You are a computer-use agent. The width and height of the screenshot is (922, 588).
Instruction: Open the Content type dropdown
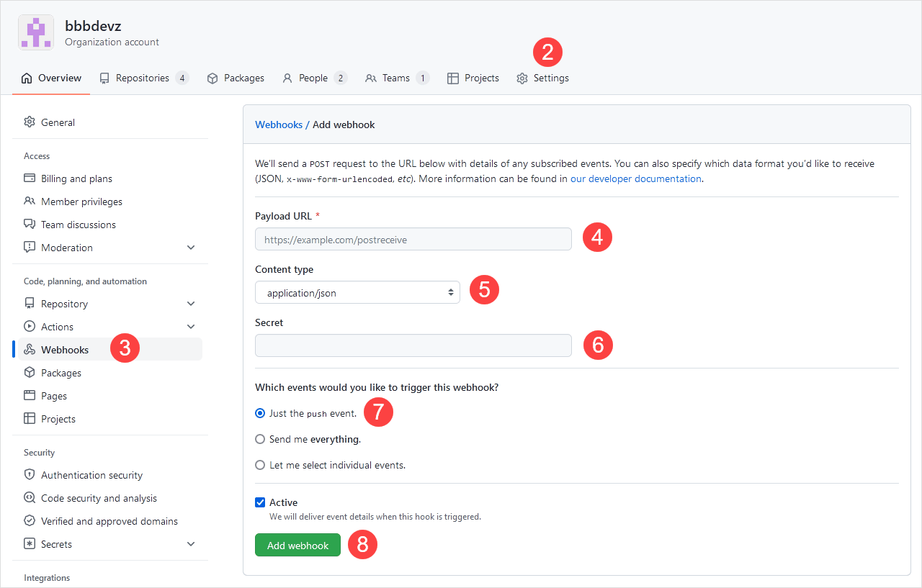click(357, 292)
